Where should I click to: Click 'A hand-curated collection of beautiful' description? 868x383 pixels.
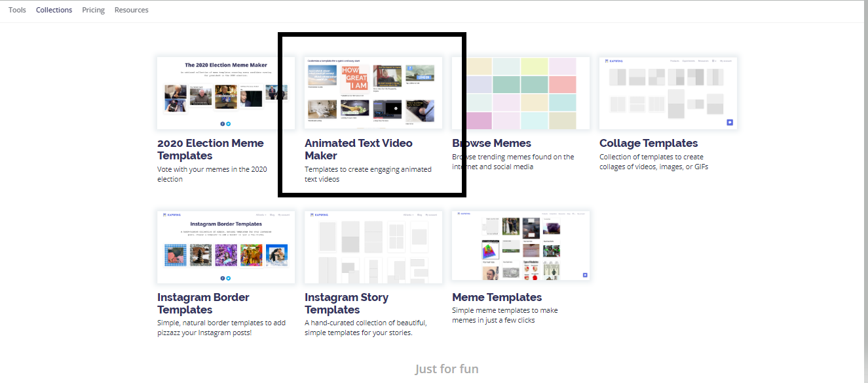point(366,328)
